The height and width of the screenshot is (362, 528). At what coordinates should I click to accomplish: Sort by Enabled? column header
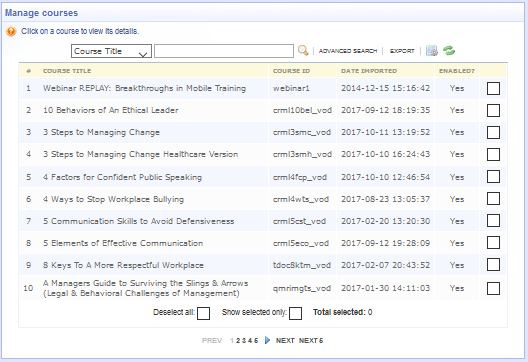457,71
